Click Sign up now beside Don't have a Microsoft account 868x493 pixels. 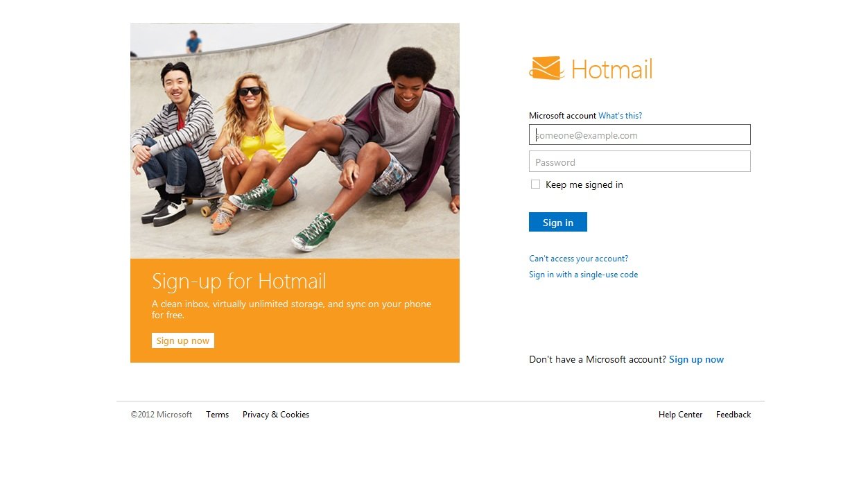[696, 359]
